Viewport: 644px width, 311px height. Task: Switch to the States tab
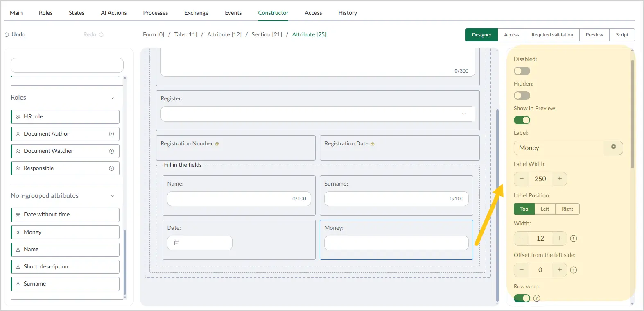click(x=77, y=13)
